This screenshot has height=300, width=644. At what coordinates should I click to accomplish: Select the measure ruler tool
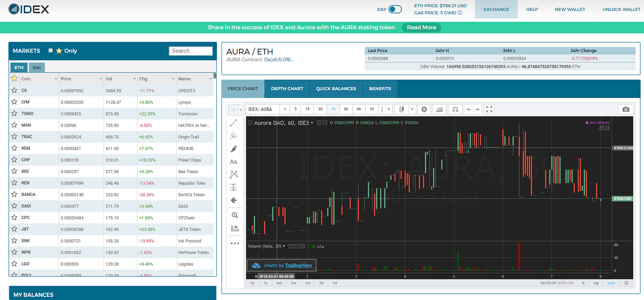(x=235, y=228)
